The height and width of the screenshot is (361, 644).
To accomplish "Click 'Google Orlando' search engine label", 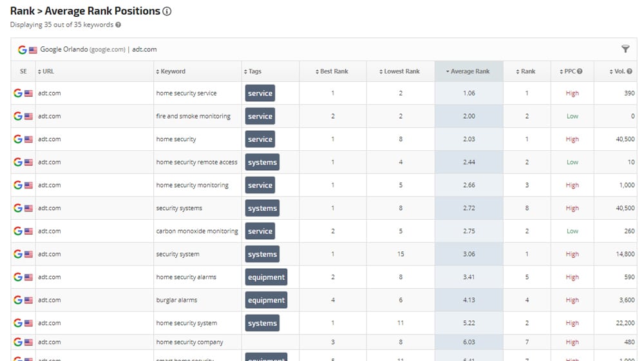I will point(64,50).
